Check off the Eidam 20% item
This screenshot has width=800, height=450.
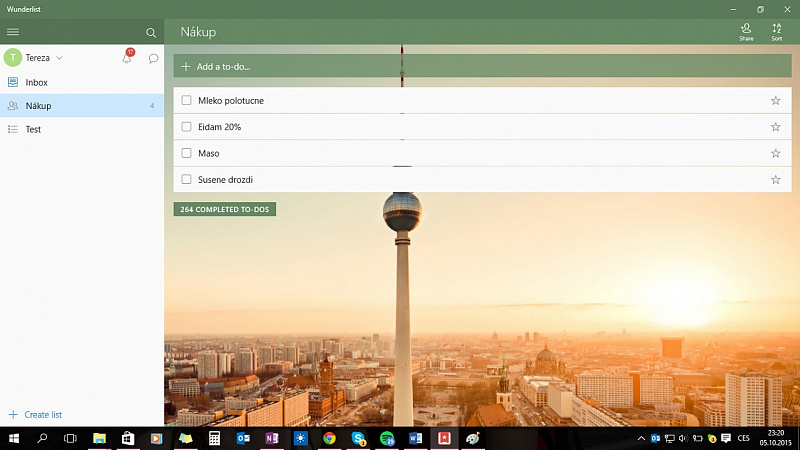click(186, 127)
